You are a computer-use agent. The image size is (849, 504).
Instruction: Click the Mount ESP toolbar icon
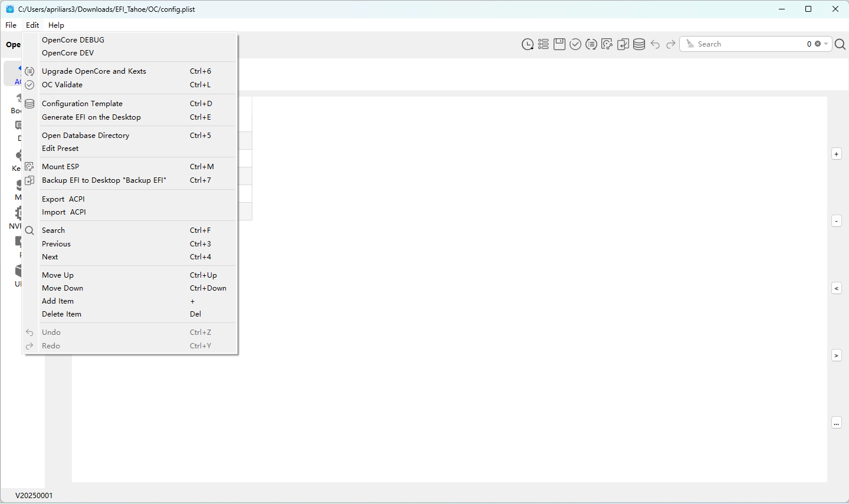point(607,44)
